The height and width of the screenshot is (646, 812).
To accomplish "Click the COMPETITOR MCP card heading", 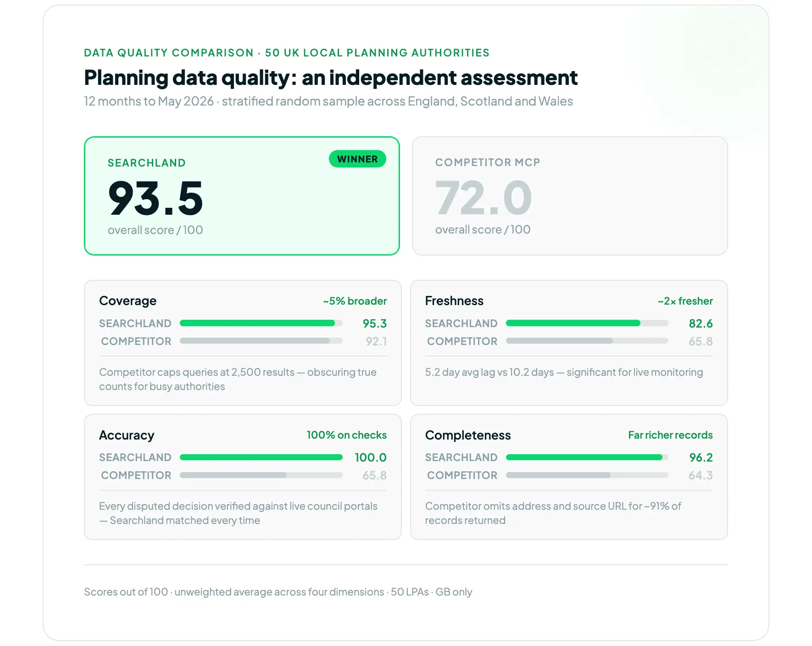I will [x=488, y=162].
